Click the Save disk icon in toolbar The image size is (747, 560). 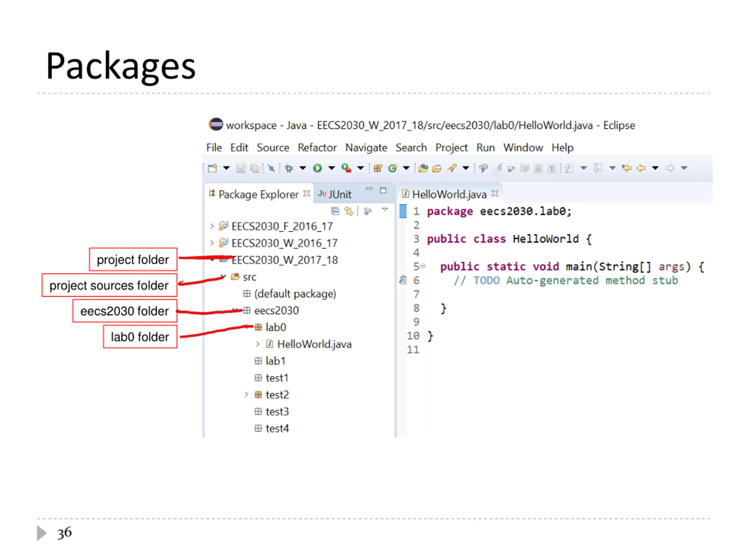240,168
